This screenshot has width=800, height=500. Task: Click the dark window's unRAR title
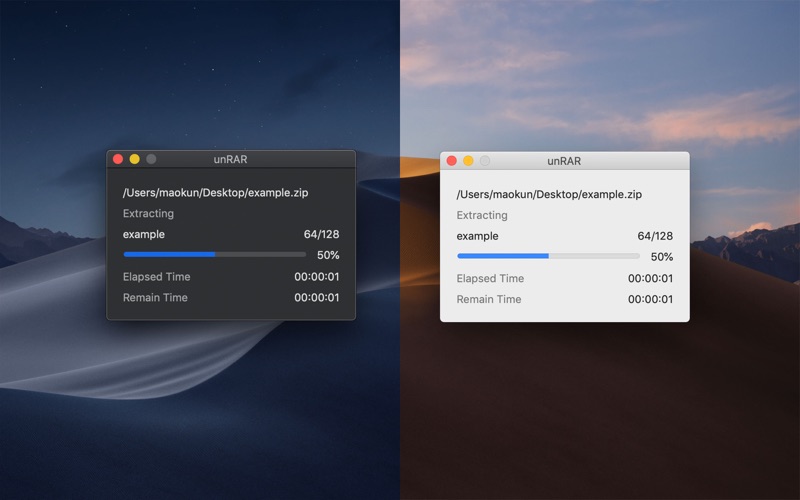[231, 159]
